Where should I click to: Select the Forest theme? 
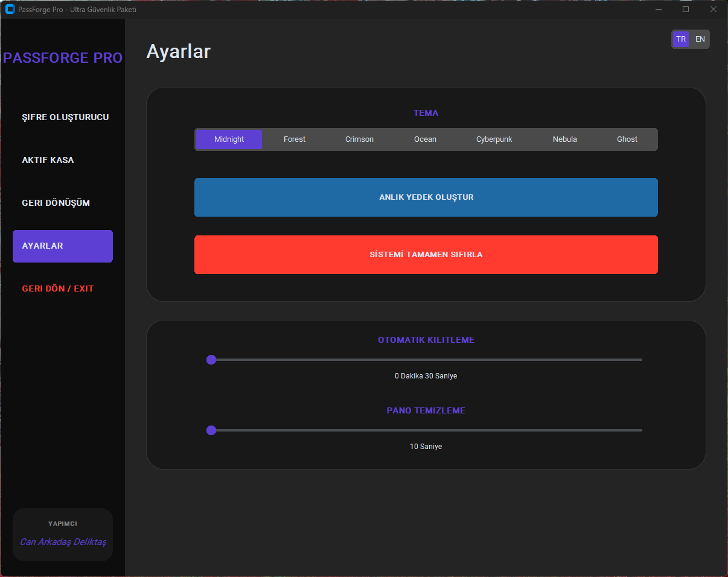pos(294,139)
